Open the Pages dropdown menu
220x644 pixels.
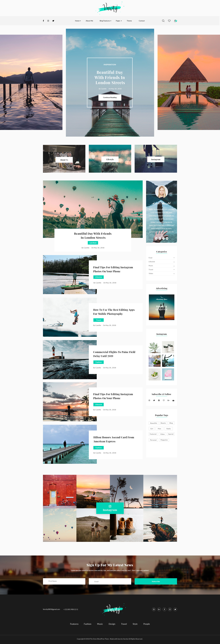(119, 21)
